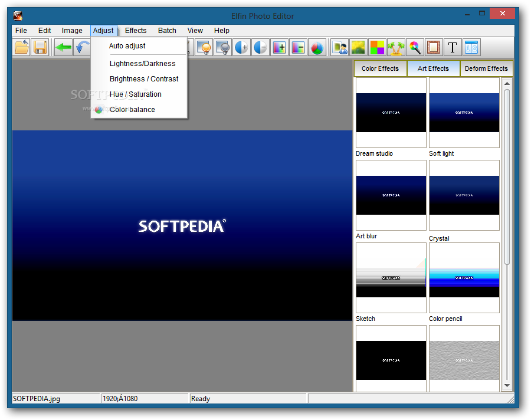Screen dimensions: 531x420
Task: Choose Color balance menu entry
Action: coord(139,109)
